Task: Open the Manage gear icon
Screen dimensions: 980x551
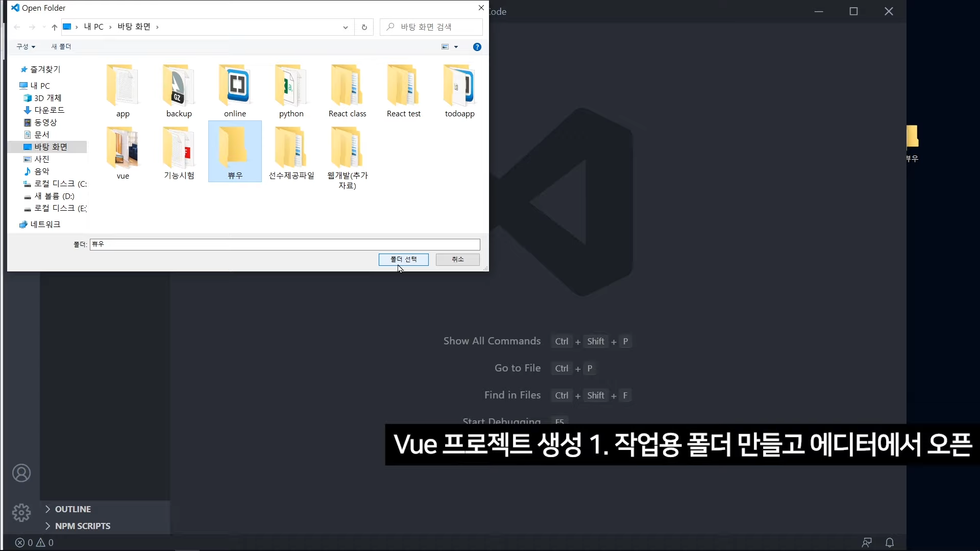Action: [x=21, y=512]
